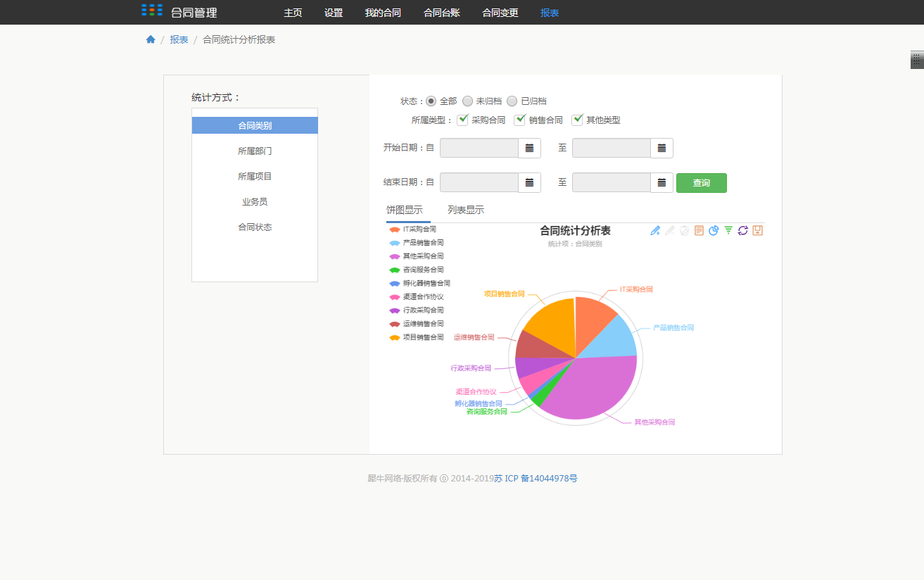Toggle 孵化器销售合同 legend item
Screen dimensions: 924x580
[420, 283]
